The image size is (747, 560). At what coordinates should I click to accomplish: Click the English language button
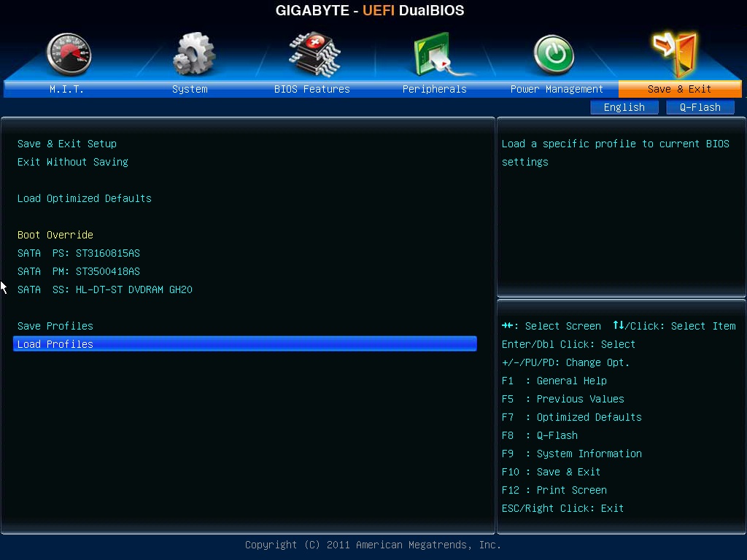click(624, 107)
